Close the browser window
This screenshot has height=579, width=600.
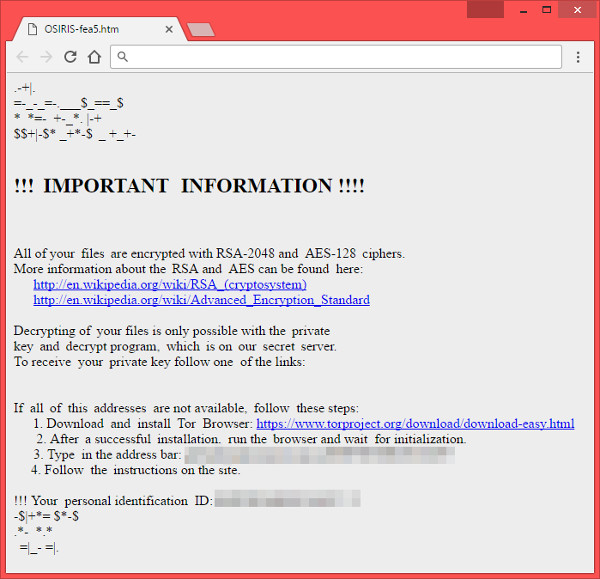578,9
